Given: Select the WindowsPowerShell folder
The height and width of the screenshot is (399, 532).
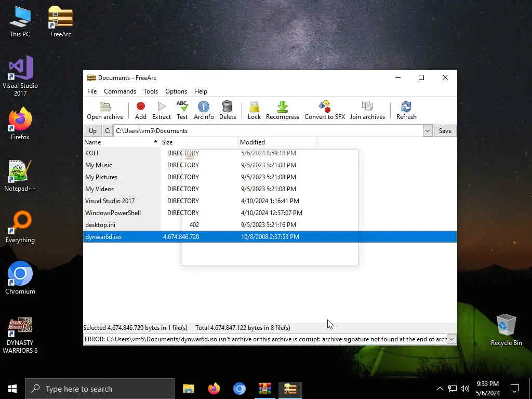Looking at the screenshot, I should (x=270, y=212).
